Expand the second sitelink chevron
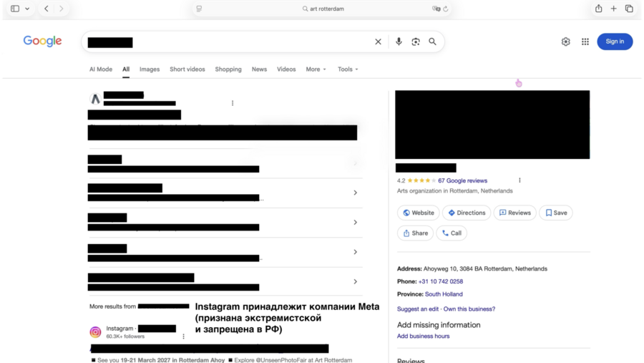Image resolution: width=644 pixels, height=363 pixels. tap(355, 193)
